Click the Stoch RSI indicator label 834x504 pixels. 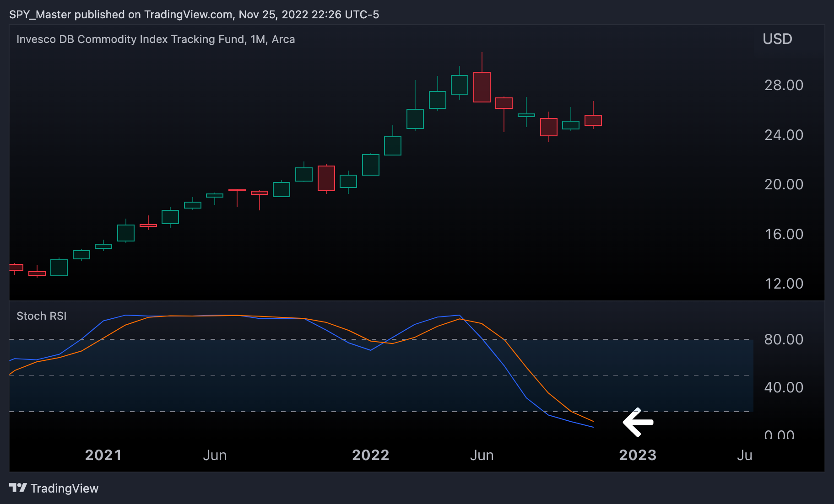click(x=42, y=316)
